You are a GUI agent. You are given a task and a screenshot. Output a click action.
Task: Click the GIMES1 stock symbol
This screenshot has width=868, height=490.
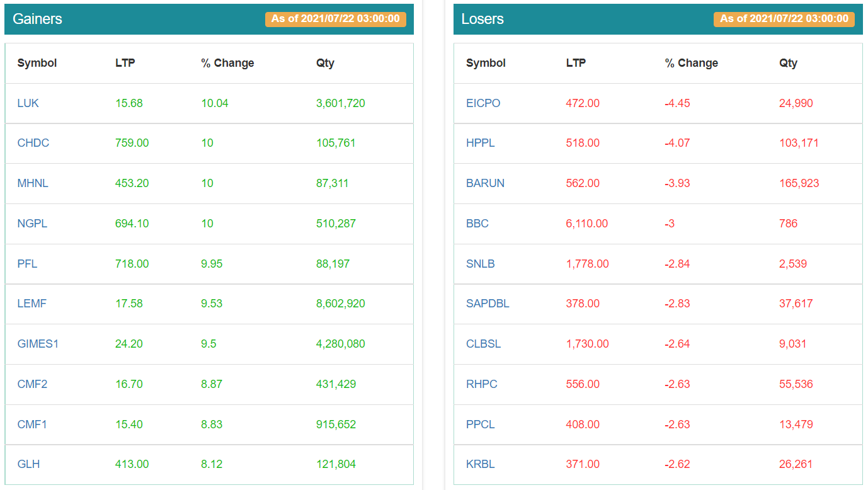(x=38, y=344)
